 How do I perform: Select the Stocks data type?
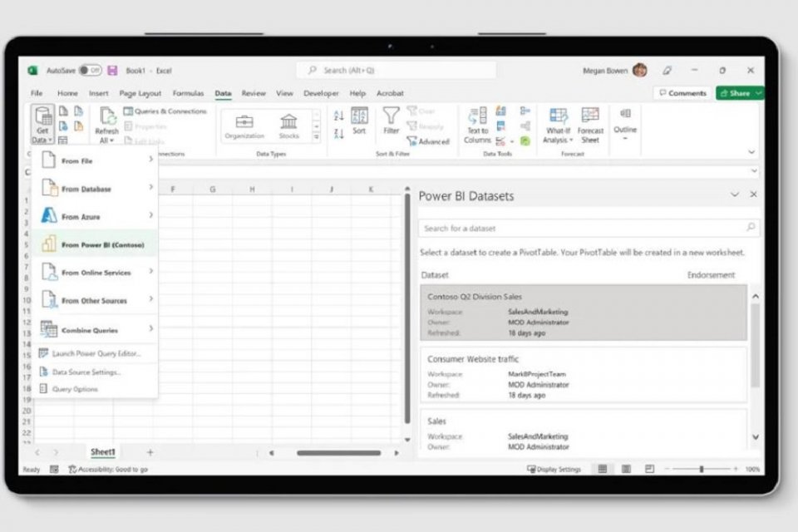[x=288, y=126]
